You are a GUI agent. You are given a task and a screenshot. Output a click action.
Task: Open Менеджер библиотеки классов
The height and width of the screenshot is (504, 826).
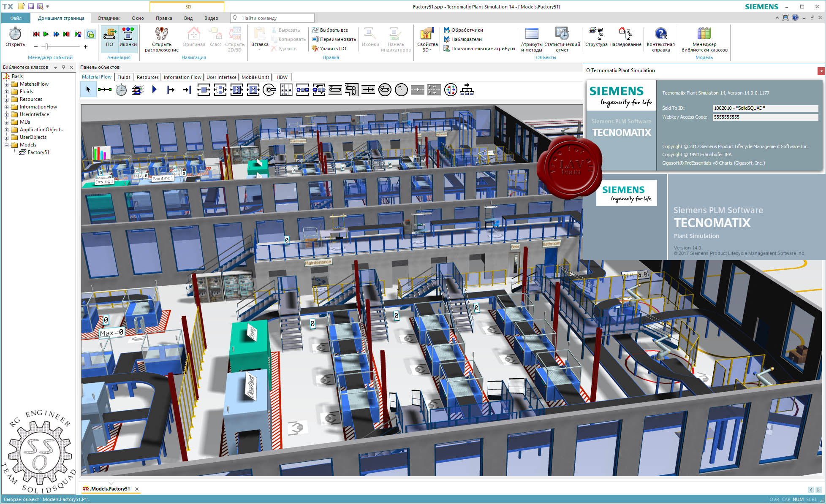click(704, 39)
